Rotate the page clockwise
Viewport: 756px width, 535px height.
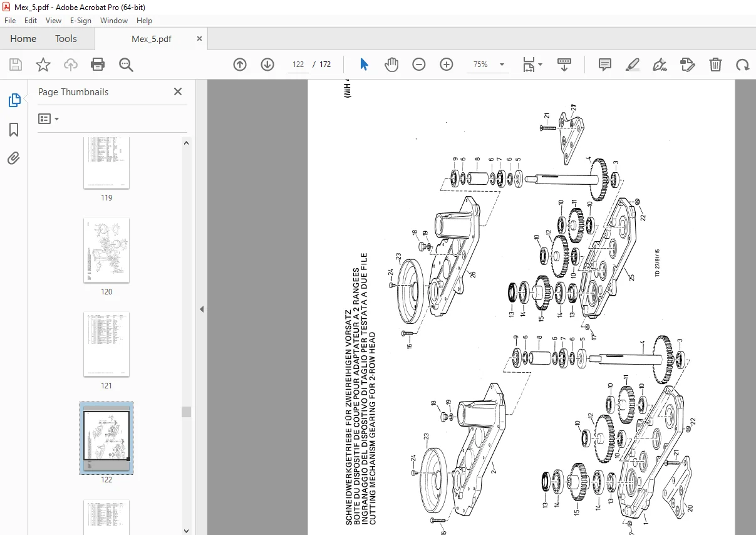[x=743, y=65]
